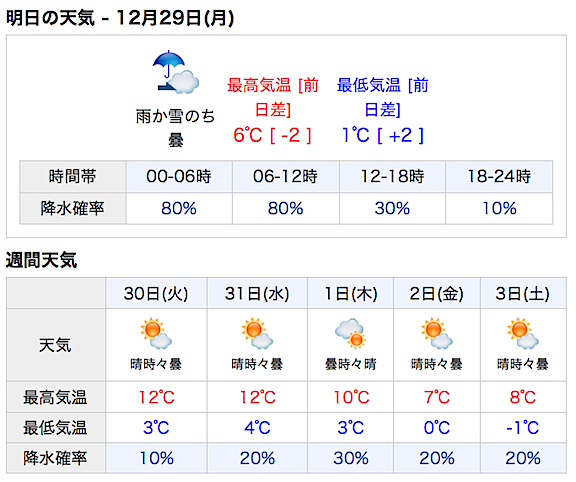Click the red 最高気温 [前日差] label

click(x=273, y=97)
